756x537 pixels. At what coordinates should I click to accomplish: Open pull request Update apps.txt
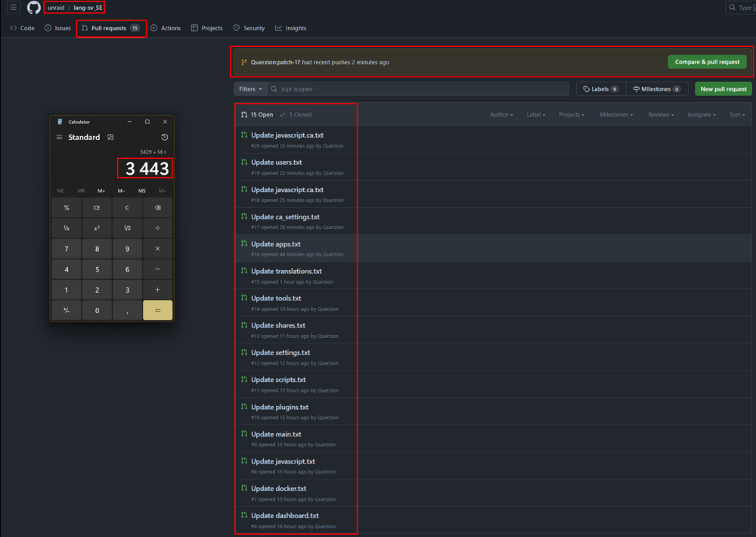click(x=275, y=244)
